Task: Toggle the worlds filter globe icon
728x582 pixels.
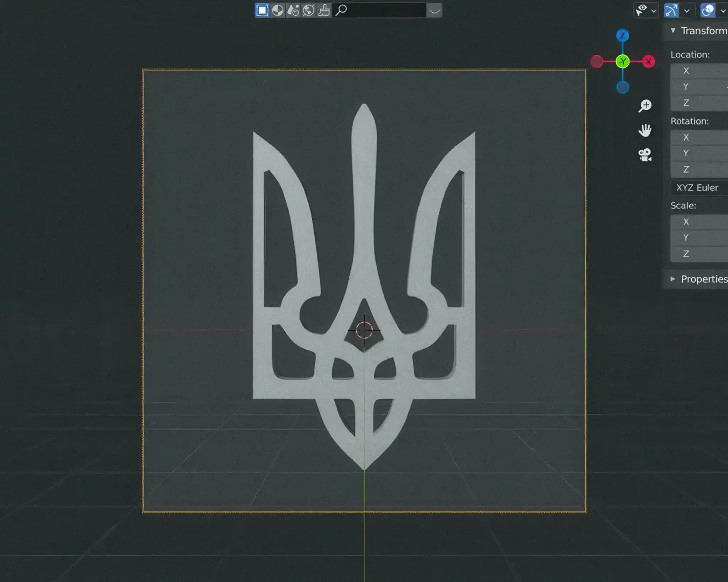Action: (308, 10)
